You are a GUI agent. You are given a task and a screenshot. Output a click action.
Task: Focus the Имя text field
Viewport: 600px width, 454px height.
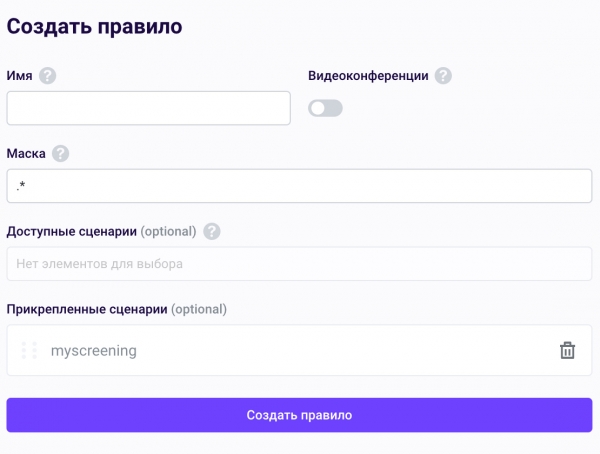pyautogui.click(x=148, y=108)
